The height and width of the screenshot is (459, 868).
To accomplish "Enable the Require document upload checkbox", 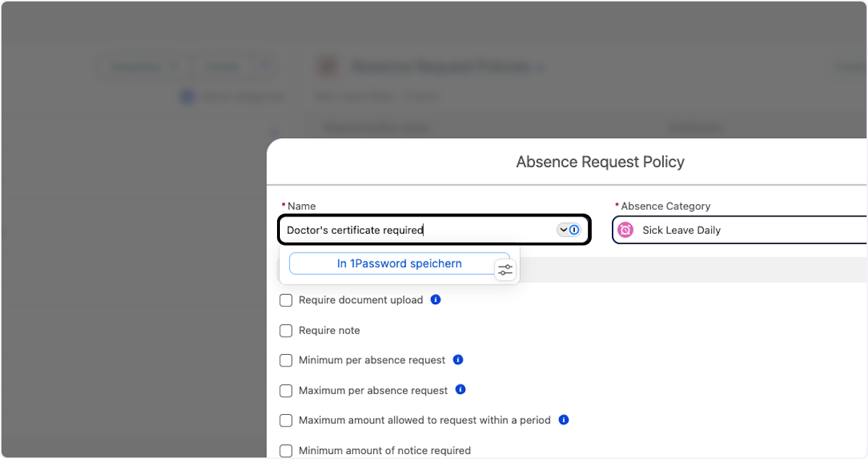I will (286, 300).
